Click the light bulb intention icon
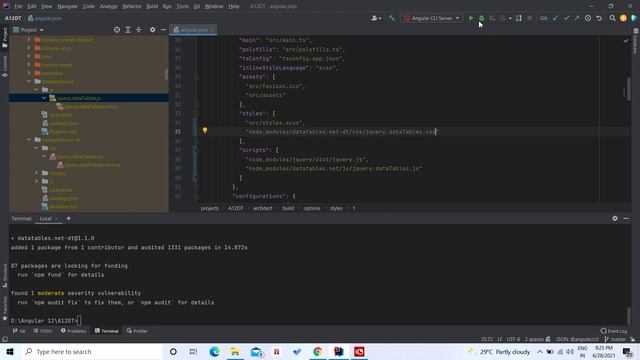 tap(205, 130)
